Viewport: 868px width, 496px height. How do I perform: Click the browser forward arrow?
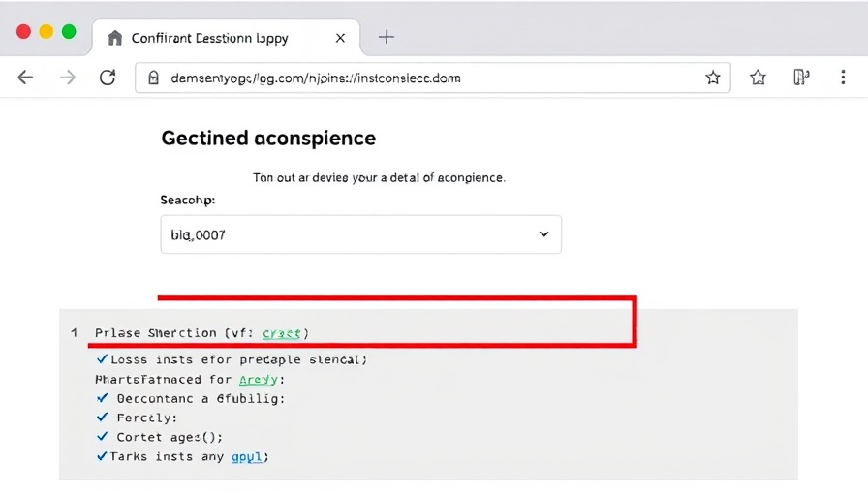pos(68,77)
